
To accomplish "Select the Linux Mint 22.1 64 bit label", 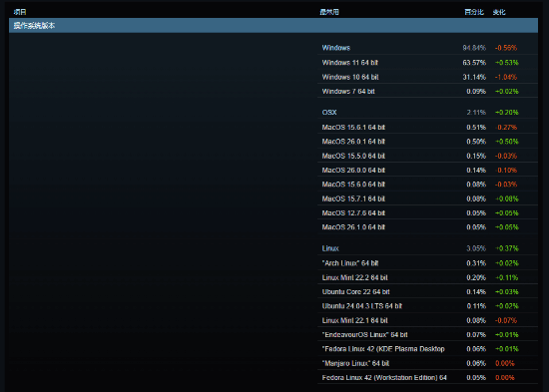I will (355, 320).
